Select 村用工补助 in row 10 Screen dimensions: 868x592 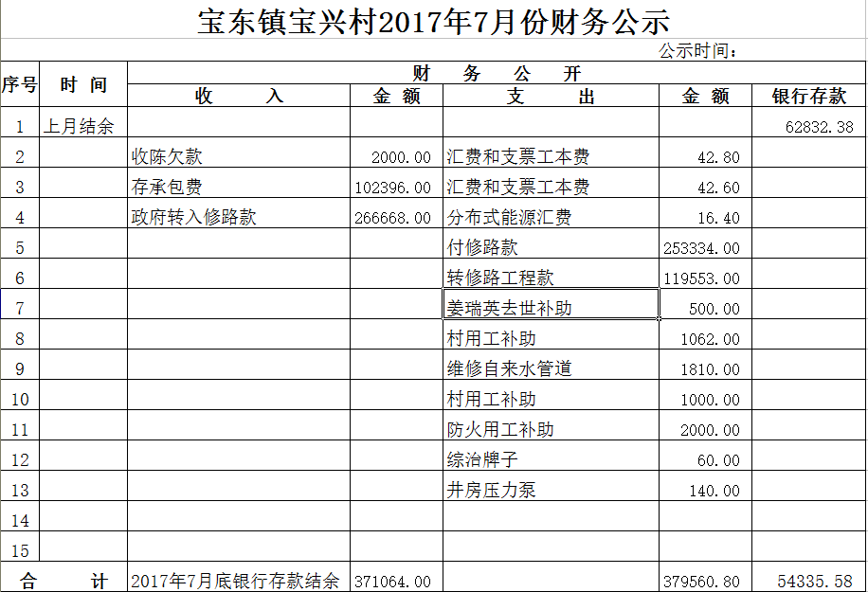click(551, 395)
